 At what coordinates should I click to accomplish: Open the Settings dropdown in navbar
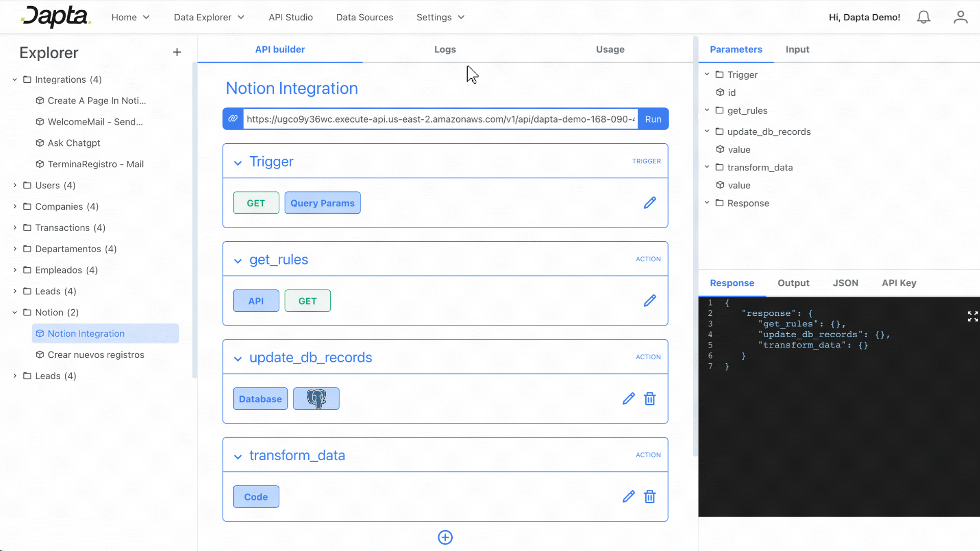click(440, 17)
